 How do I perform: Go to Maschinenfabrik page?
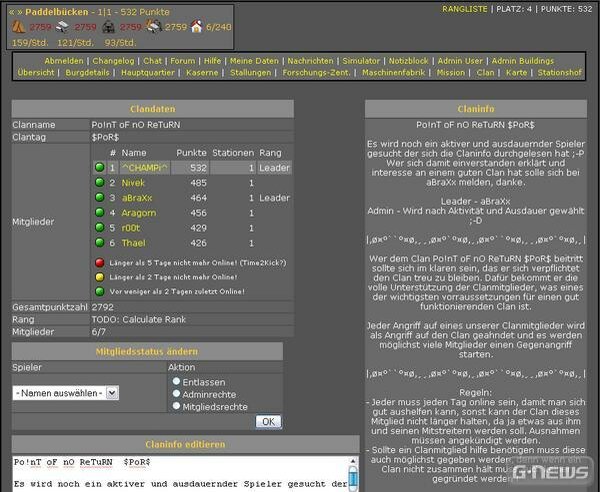click(x=393, y=72)
